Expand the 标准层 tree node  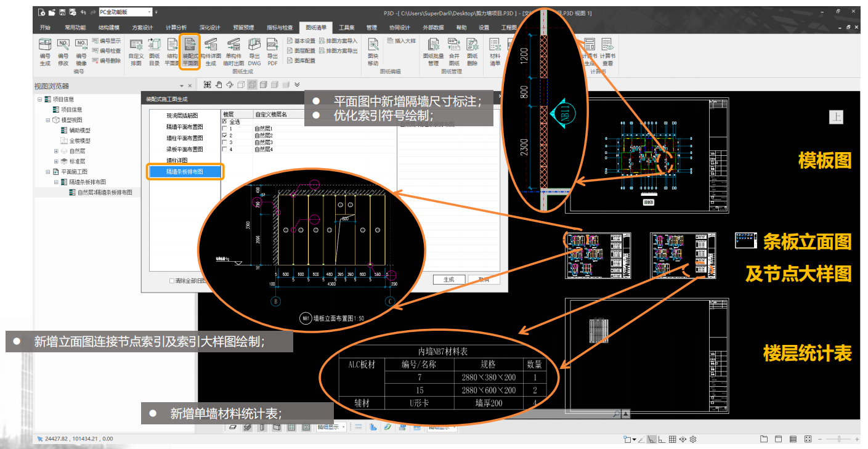click(x=56, y=161)
